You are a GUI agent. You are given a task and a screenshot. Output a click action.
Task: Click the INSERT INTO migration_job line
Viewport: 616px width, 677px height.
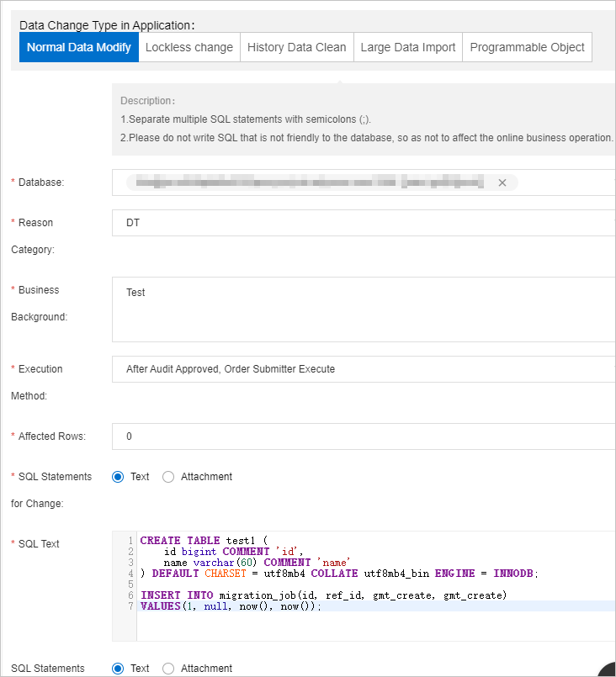(323, 595)
